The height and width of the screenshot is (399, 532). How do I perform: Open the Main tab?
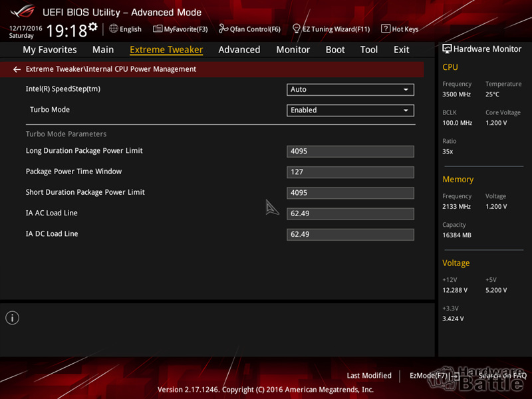pyautogui.click(x=103, y=50)
